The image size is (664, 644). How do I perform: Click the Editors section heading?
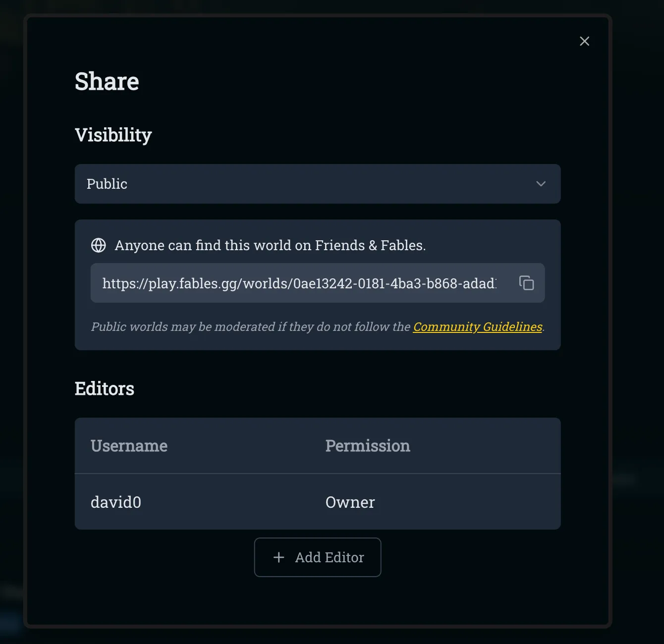[x=105, y=389]
